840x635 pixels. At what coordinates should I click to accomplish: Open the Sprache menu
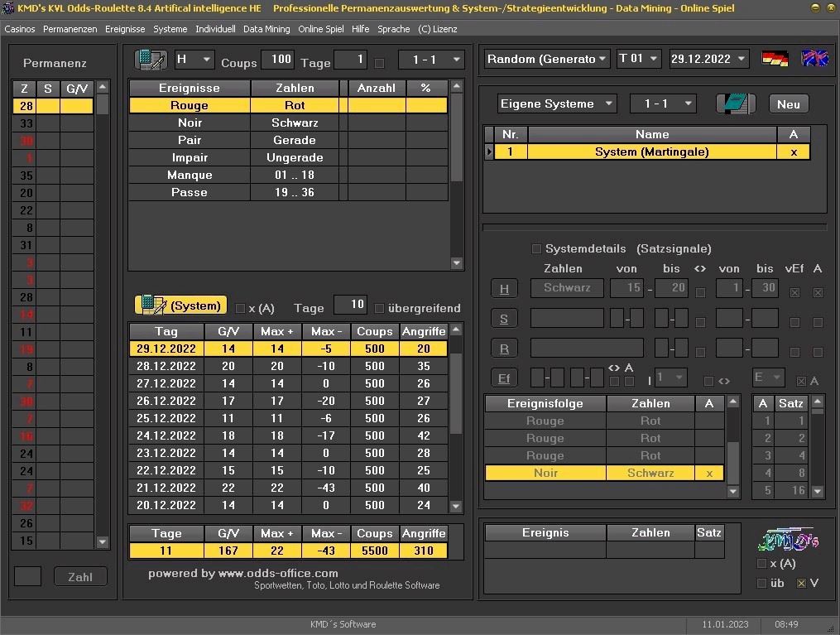(x=393, y=29)
